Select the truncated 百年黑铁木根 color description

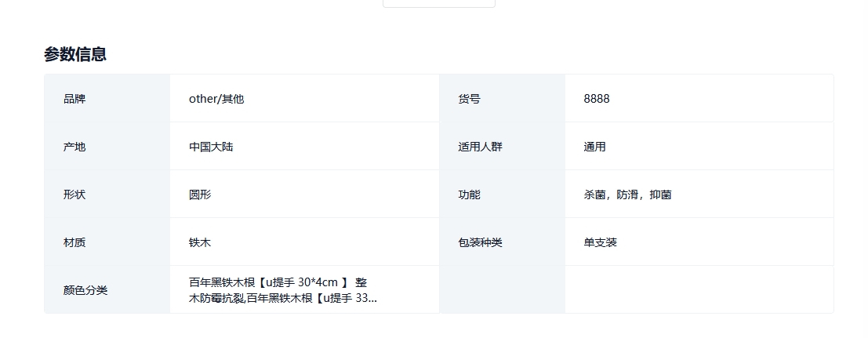coord(283,290)
